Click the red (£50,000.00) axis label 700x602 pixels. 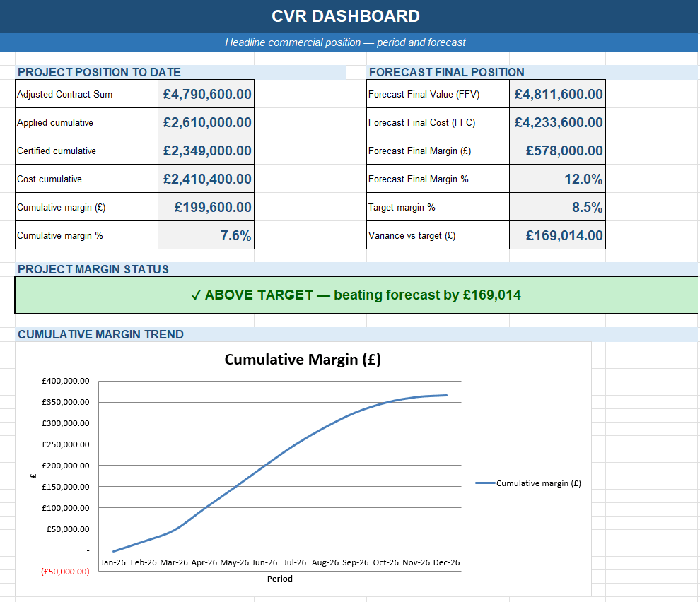pos(65,571)
